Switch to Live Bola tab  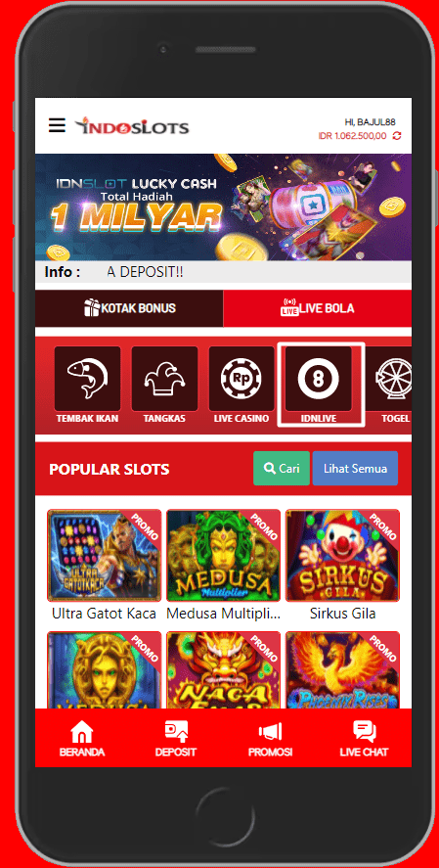[x=318, y=308]
